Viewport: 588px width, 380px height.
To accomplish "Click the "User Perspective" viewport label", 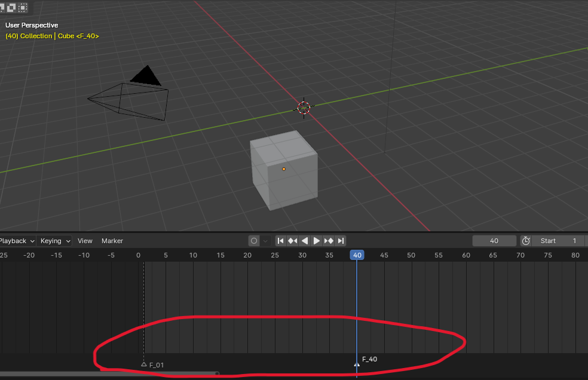I will tap(32, 25).
